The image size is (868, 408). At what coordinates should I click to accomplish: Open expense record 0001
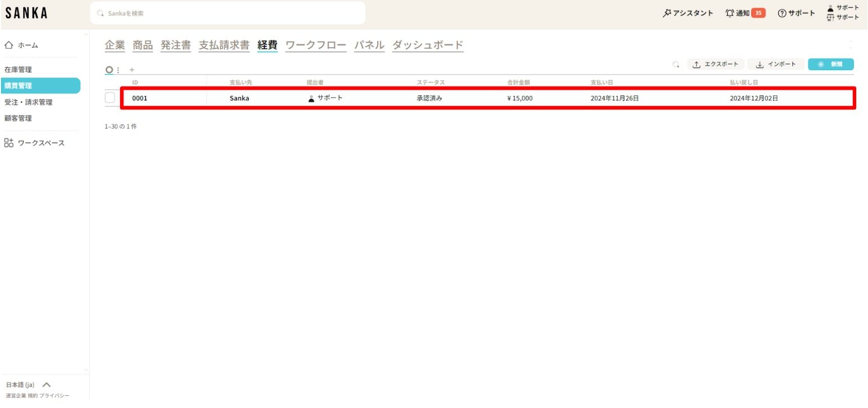click(140, 98)
